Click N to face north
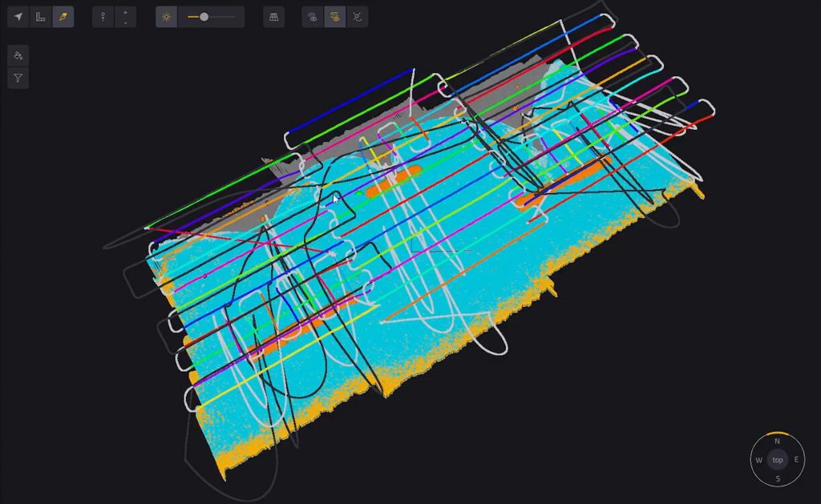 coord(776,441)
